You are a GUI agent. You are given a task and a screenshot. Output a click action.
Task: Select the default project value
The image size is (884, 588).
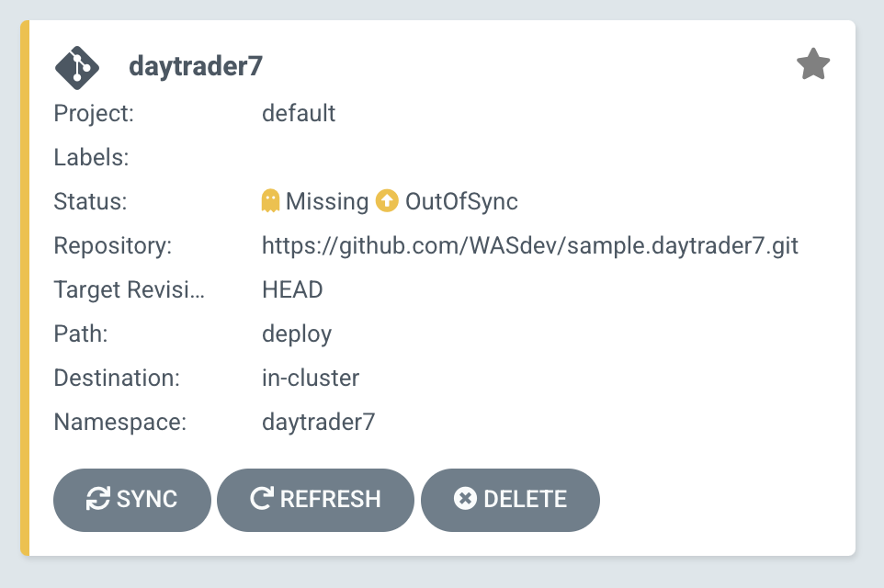click(299, 113)
